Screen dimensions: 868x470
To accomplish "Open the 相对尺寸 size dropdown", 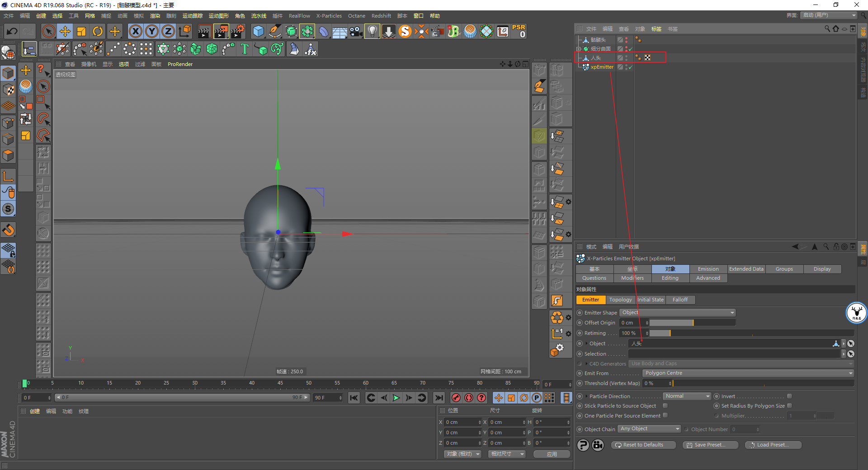I will (x=507, y=454).
